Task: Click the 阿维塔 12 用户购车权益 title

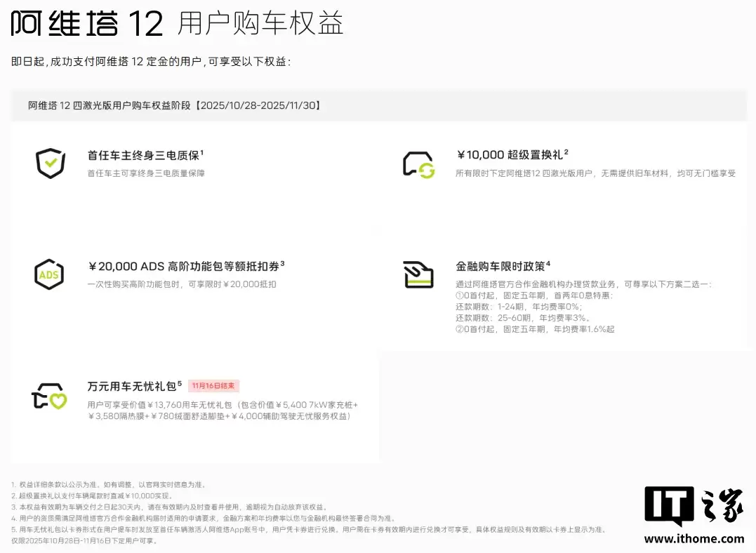Action: coord(175,23)
